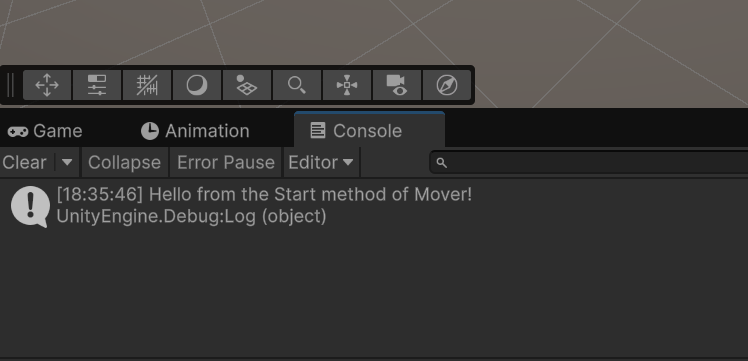Switch to the Game tab
This screenshot has width=748, height=361.
click(x=45, y=131)
